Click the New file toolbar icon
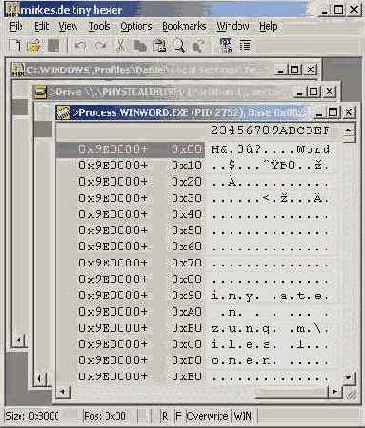This screenshot has height=428, width=365. click(x=15, y=46)
